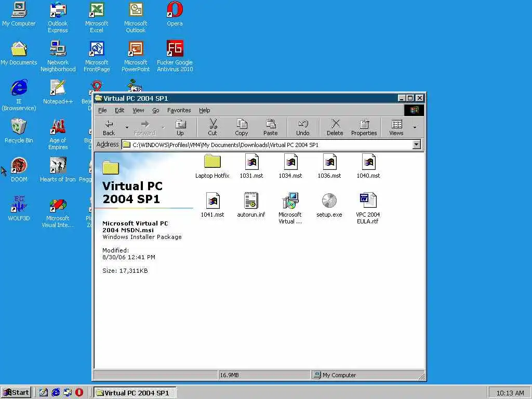Open the File menu
Screen dimensions: 532x399
pyautogui.click(x=102, y=110)
